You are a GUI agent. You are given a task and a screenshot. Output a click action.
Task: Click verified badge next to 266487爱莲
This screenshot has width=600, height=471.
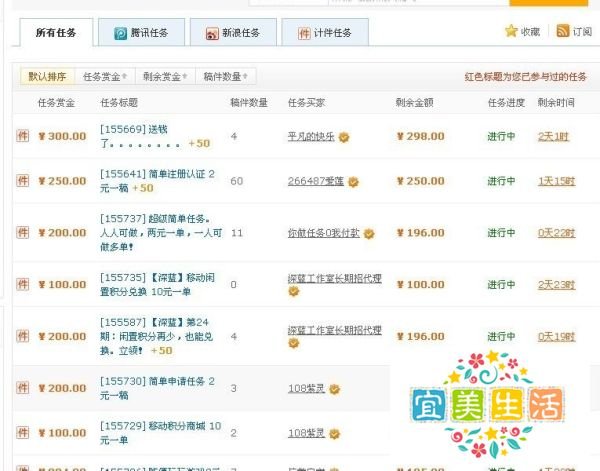tap(353, 182)
